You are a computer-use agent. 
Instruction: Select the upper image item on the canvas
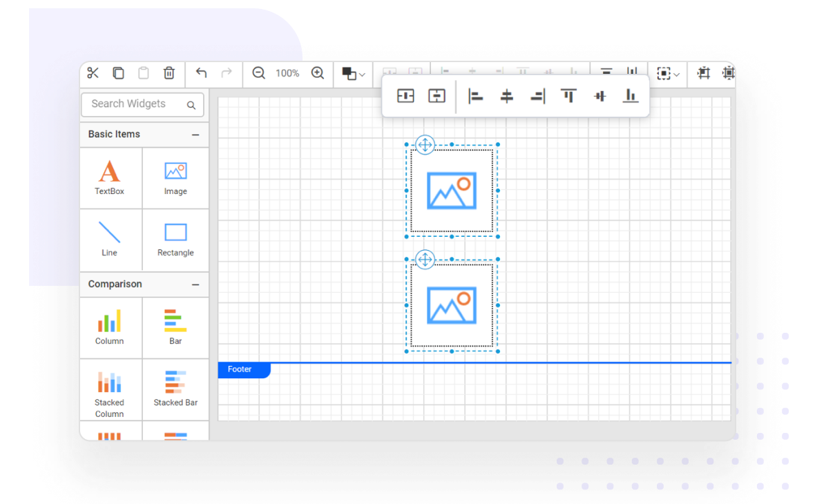452,191
